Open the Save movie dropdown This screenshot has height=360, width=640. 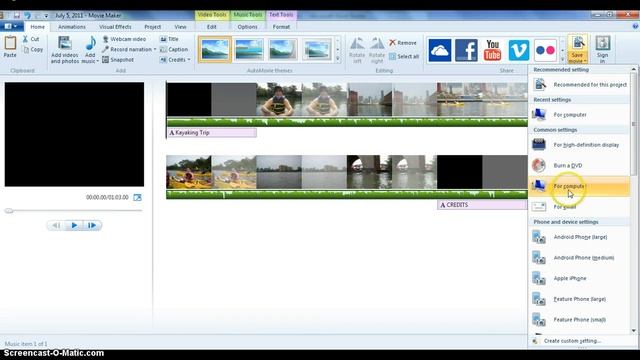tap(577, 58)
